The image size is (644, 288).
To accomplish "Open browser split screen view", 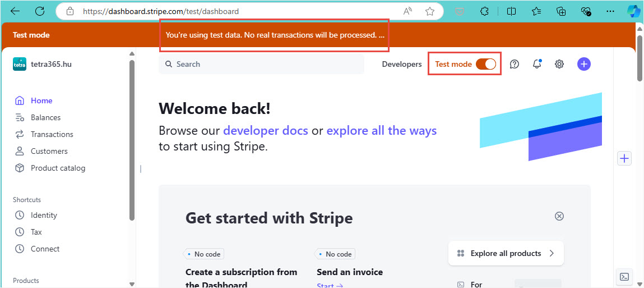I will click(511, 11).
